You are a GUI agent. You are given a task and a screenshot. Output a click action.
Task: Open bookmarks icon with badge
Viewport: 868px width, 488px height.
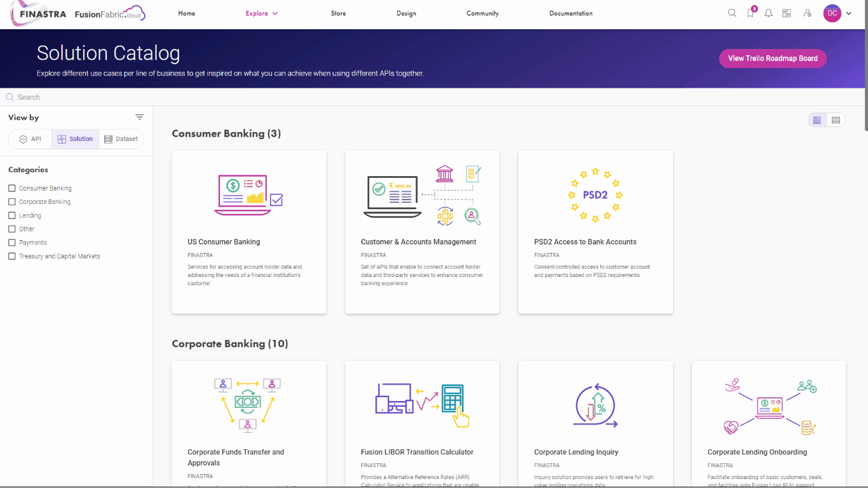click(751, 12)
